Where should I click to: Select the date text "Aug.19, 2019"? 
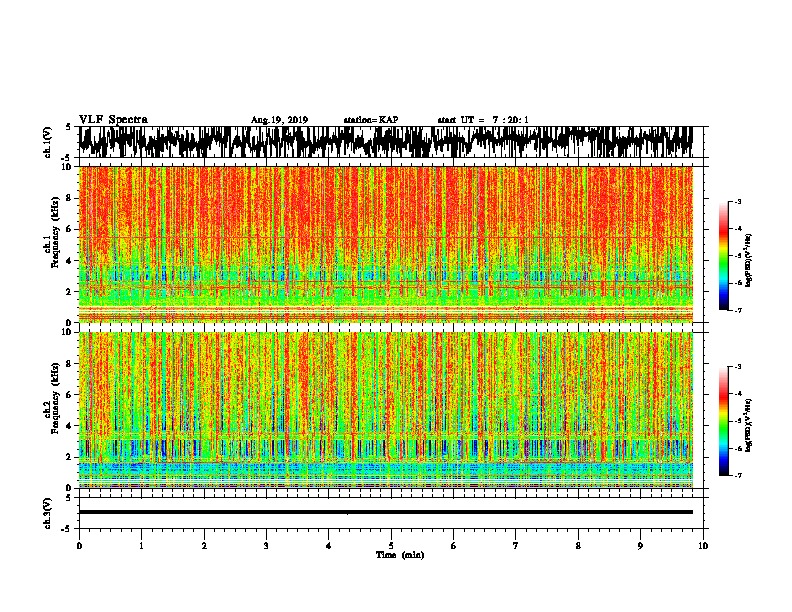(279, 120)
